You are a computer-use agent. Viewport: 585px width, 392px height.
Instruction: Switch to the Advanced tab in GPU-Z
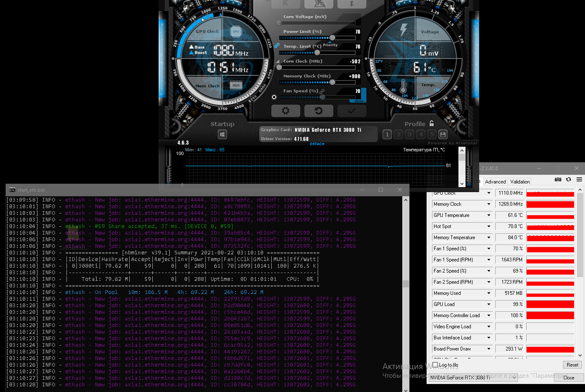(495, 182)
